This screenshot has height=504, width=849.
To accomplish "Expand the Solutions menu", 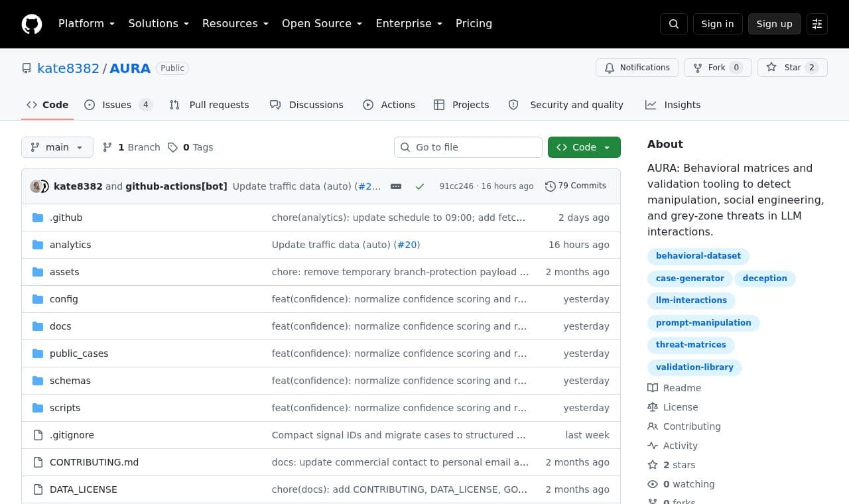I will tap(159, 23).
